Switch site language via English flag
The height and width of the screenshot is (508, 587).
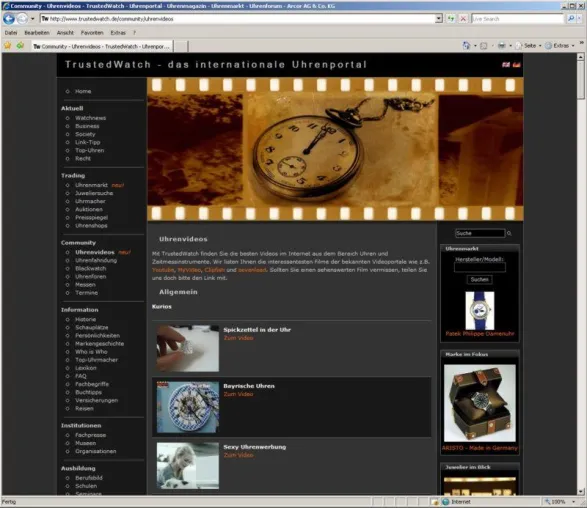[506, 65]
